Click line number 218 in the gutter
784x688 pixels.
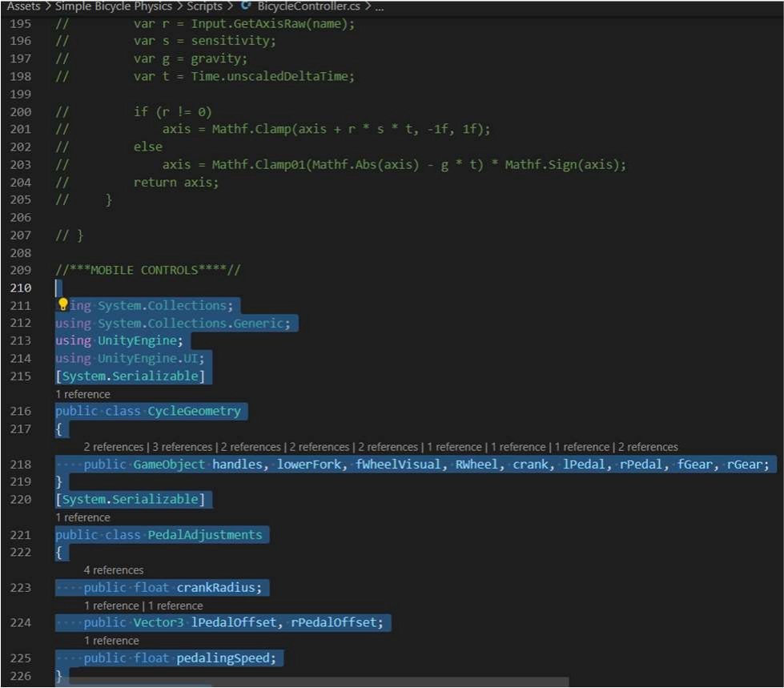point(21,464)
